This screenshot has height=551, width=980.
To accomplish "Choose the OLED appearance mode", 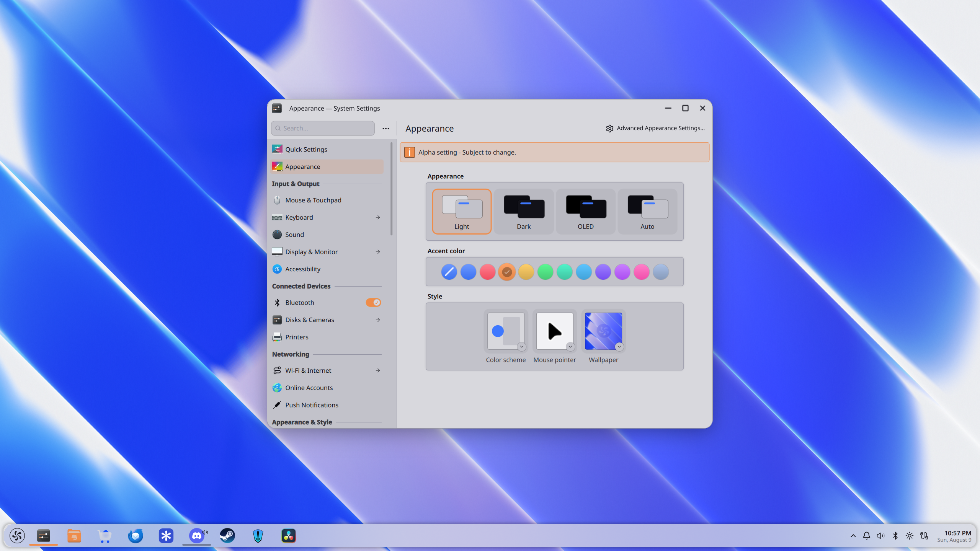I will point(586,211).
